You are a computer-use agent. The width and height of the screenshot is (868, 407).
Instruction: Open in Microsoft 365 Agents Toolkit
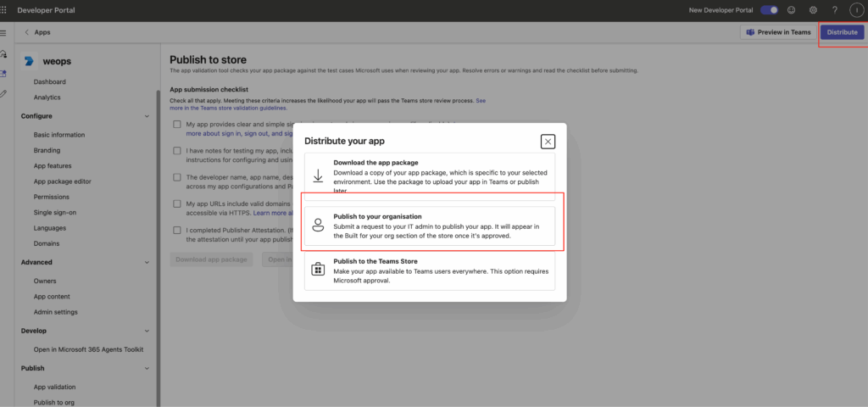88,350
